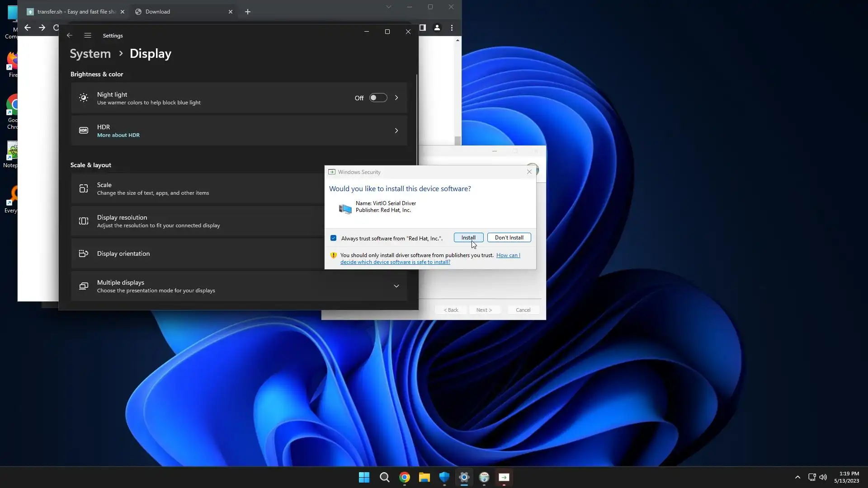This screenshot has width=868, height=488.
Task: Open the safe device software help link
Action: tap(395, 262)
